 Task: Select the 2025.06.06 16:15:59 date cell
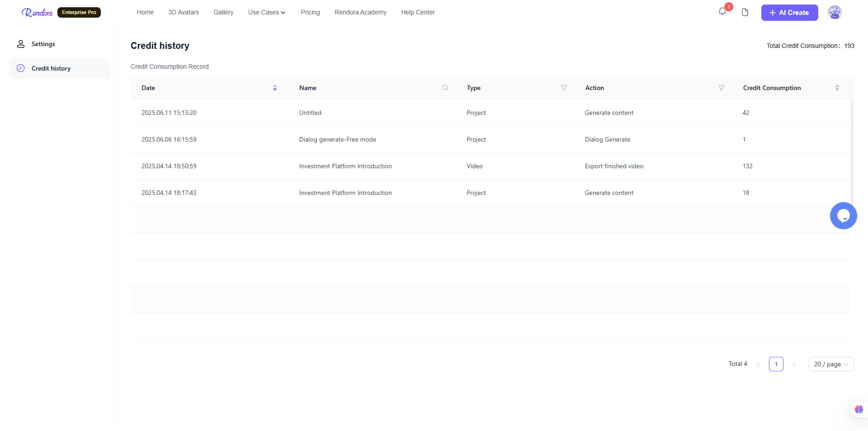(169, 139)
